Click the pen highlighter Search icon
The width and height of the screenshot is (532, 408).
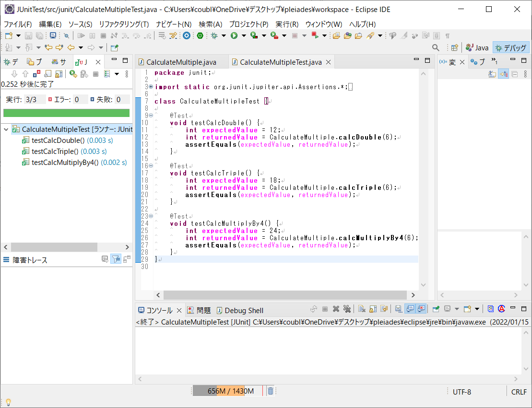tap(370, 35)
